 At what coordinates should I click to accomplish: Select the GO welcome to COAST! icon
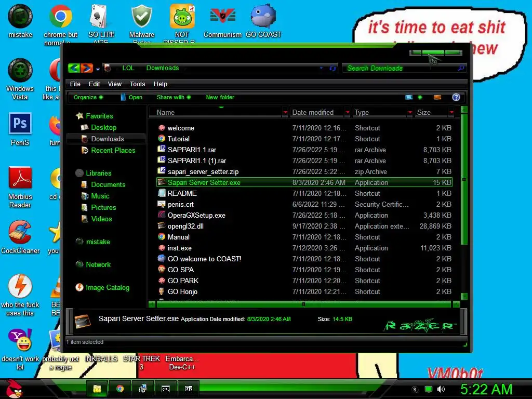pyautogui.click(x=162, y=259)
